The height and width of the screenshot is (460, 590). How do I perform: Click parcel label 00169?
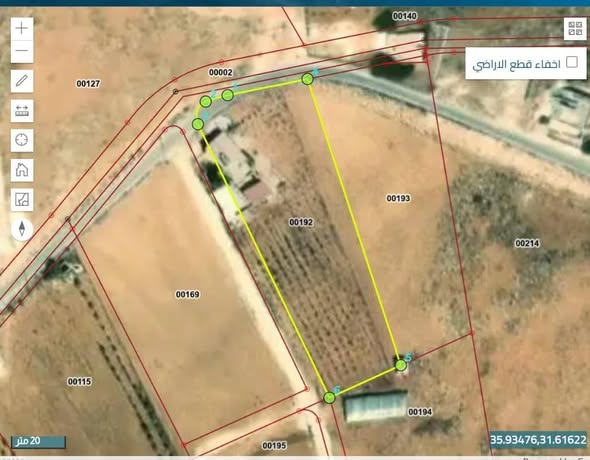point(188,294)
